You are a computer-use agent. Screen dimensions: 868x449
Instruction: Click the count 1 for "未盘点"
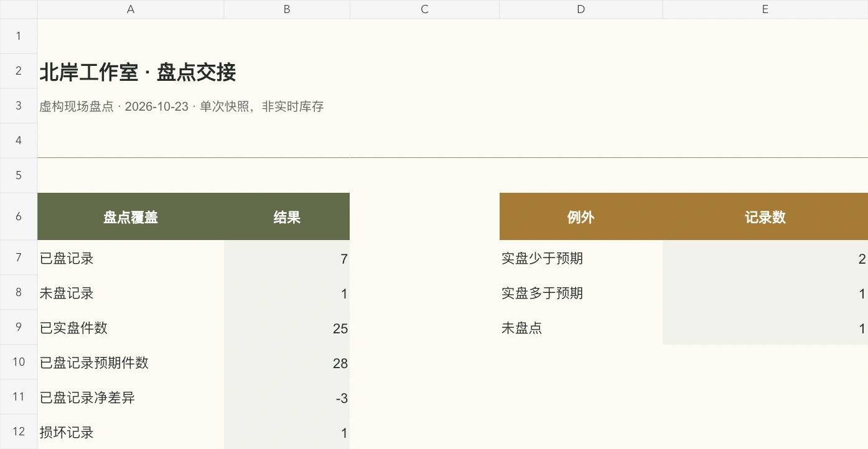765,327
